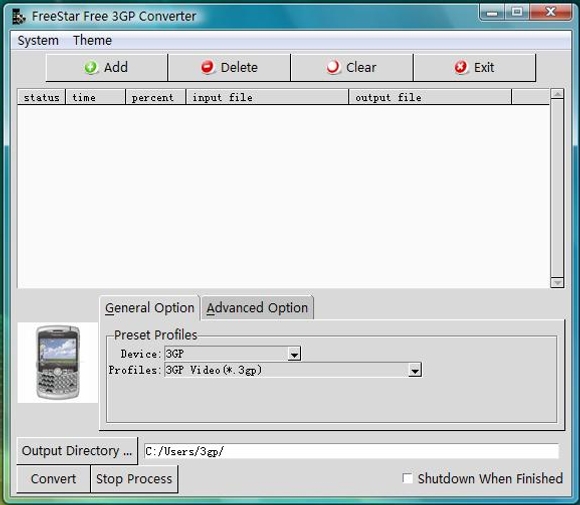Screen dimensions: 580x505
Task: Click the input file column header
Action: pos(267,97)
